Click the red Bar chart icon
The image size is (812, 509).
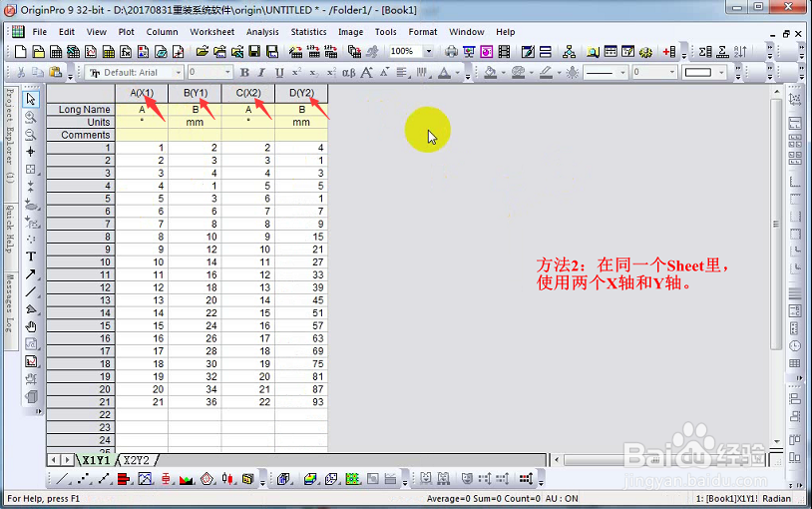point(124,479)
